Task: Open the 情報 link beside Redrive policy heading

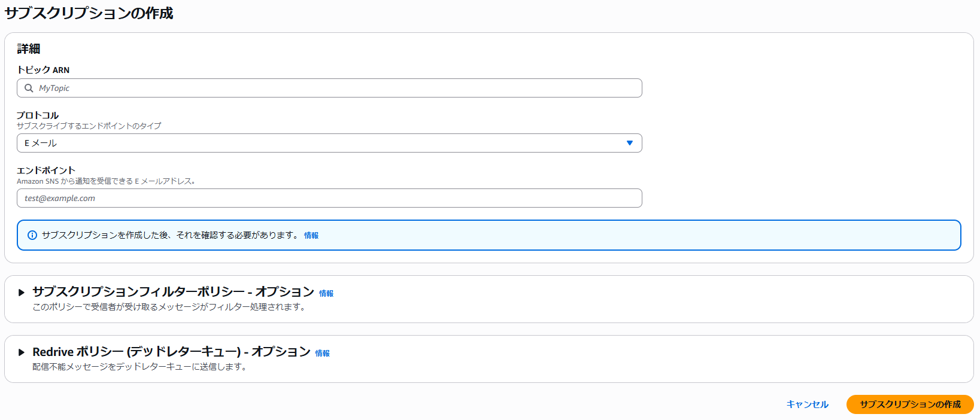Action: tap(323, 354)
